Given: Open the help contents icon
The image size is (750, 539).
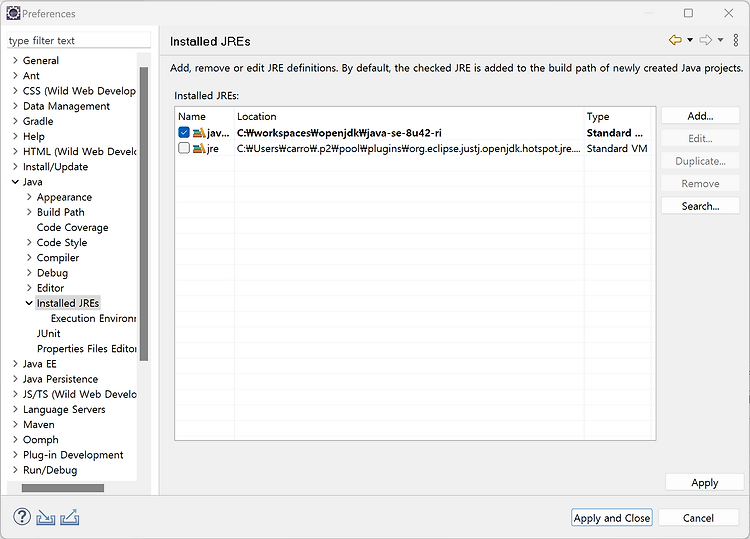Looking at the screenshot, I should 22,517.
